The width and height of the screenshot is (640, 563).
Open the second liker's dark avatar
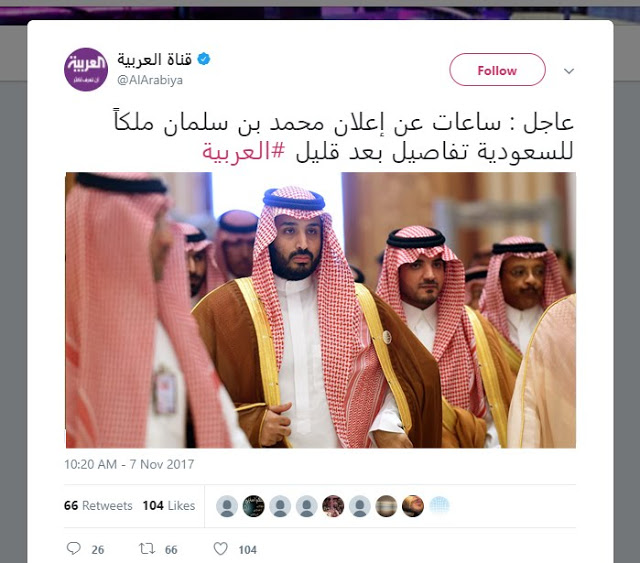click(x=253, y=506)
